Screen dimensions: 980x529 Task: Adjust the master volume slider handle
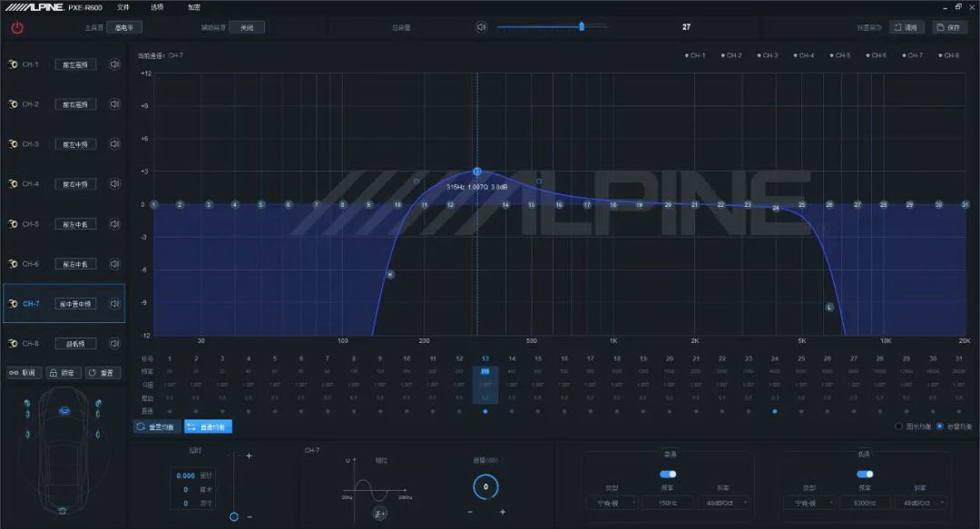click(582, 26)
